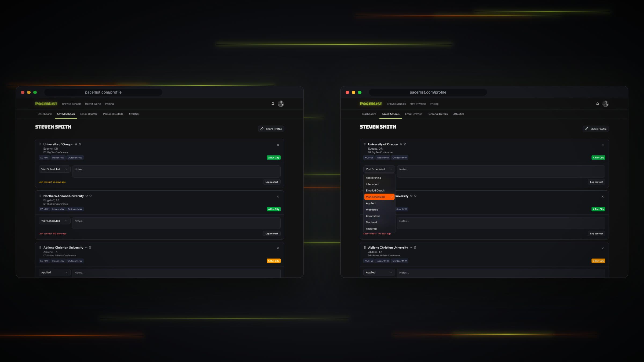Open the user avatar in left window
The width and height of the screenshot is (644, 362).
click(x=281, y=104)
